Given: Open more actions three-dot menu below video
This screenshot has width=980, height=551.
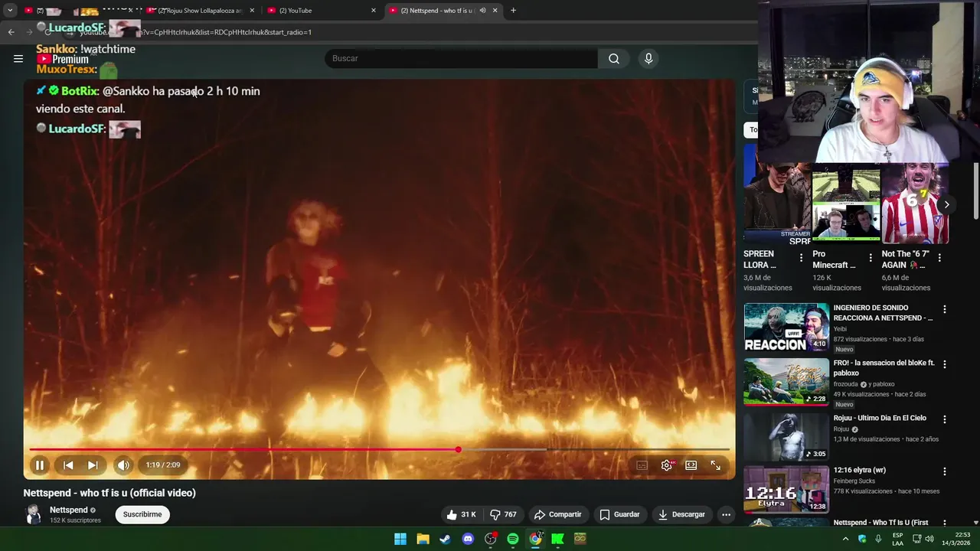Looking at the screenshot, I should 726,514.
